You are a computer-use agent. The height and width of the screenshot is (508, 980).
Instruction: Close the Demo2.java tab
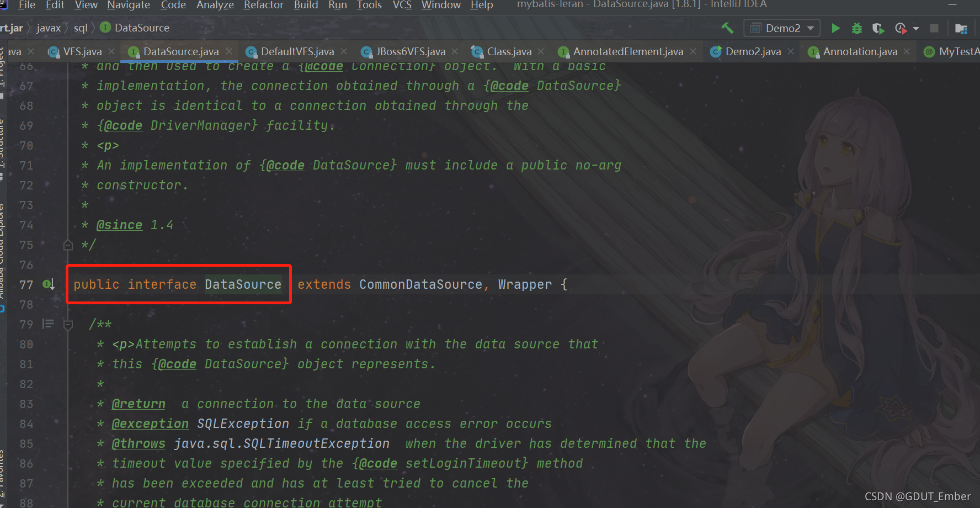point(791,51)
